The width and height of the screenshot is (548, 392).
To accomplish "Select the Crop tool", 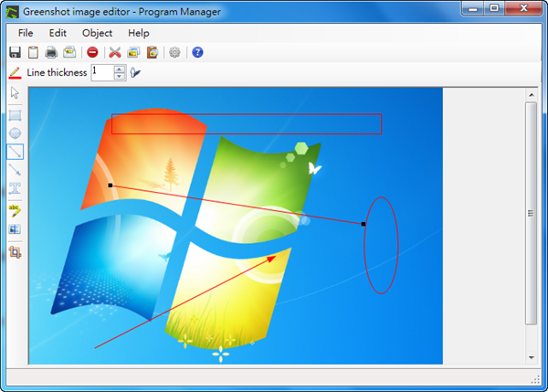I will click(15, 252).
